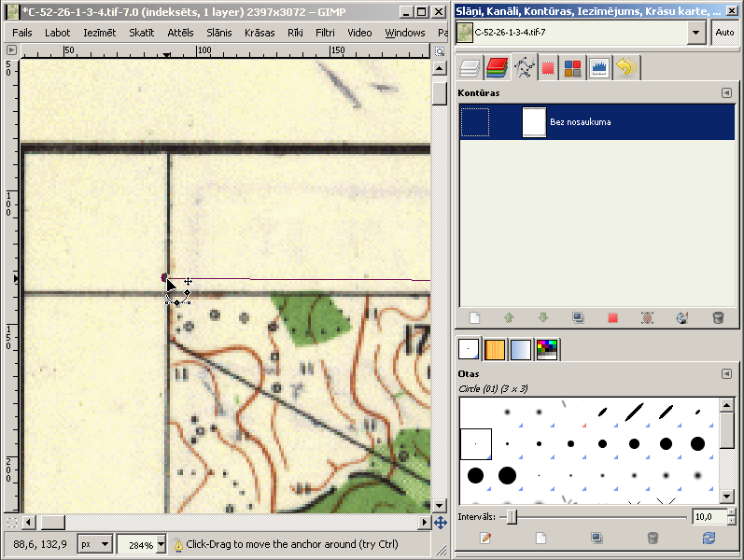Select the large hard round brush, first in the third row

pyautogui.click(x=475, y=475)
